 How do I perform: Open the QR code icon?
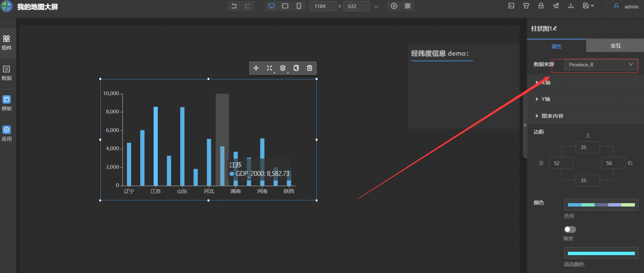[x=408, y=6]
